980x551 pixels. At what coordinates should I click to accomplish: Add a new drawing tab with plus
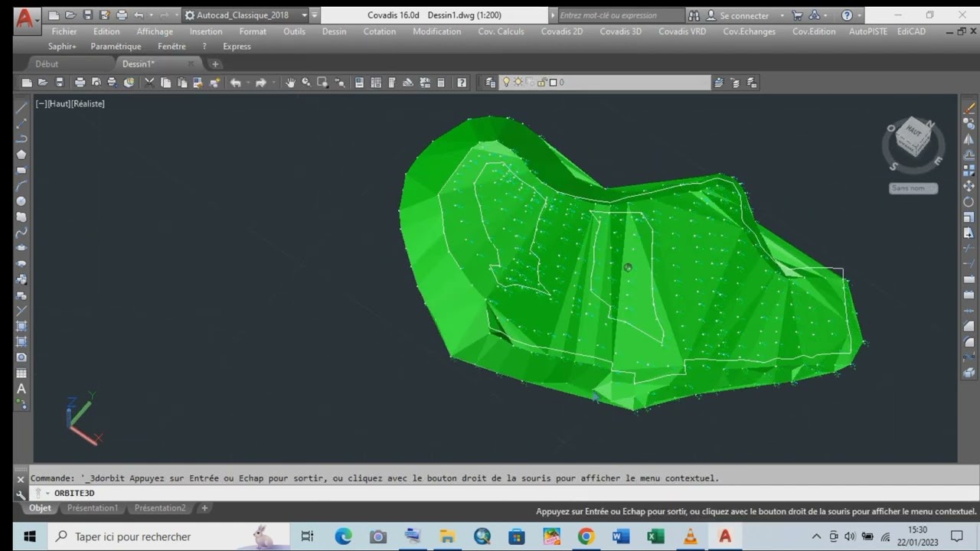pos(215,64)
